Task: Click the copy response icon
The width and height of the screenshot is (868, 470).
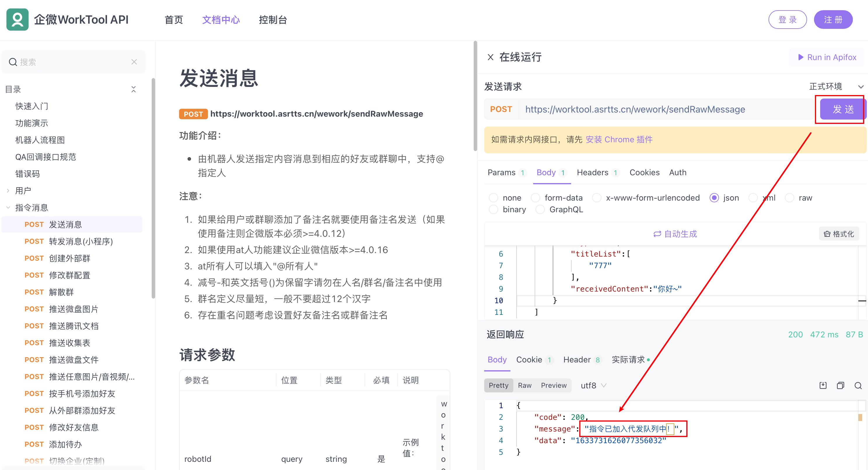Action: [x=840, y=385]
